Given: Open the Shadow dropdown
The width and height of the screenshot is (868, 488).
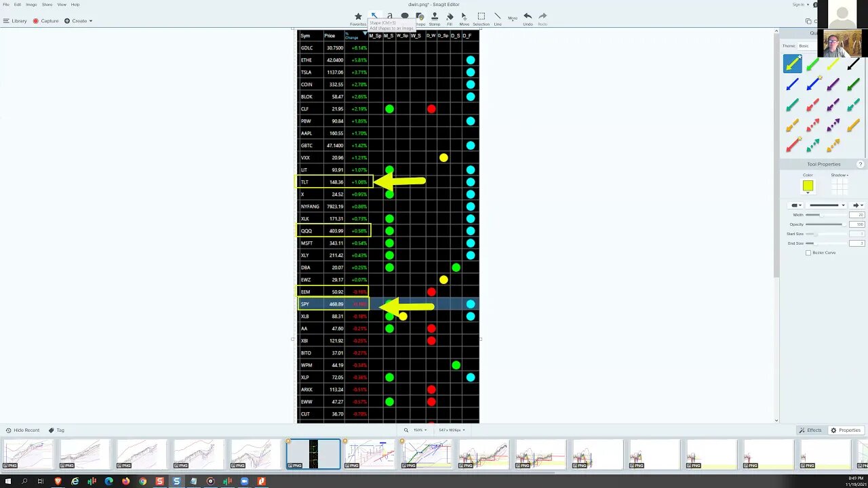Looking at the screenshot, I should coord(840,175).
